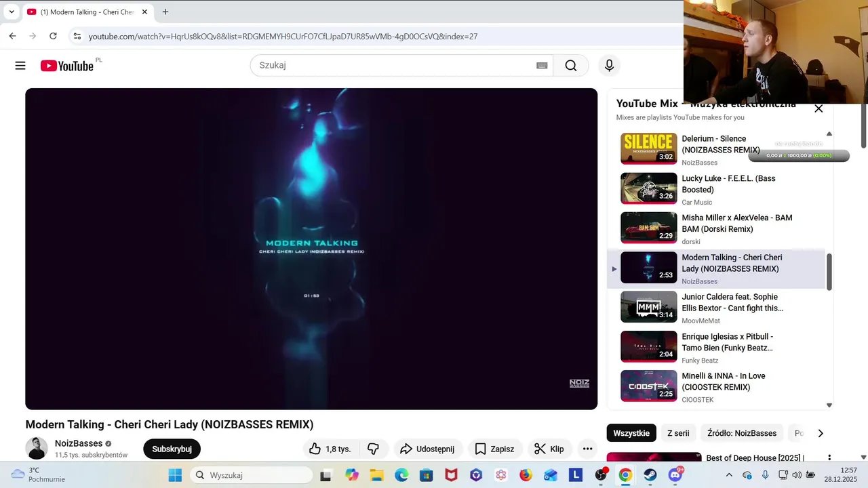The image size is (868, 488).
Task: Play Lucky Luke - F.E.E.L. playlist thumbnail
Action: tap(649, 188)
